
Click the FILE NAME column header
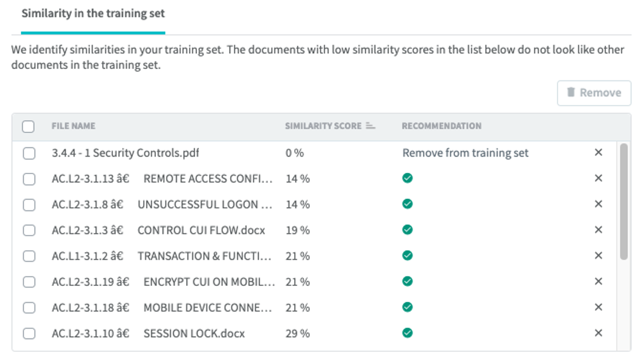(x=73, y=126)
